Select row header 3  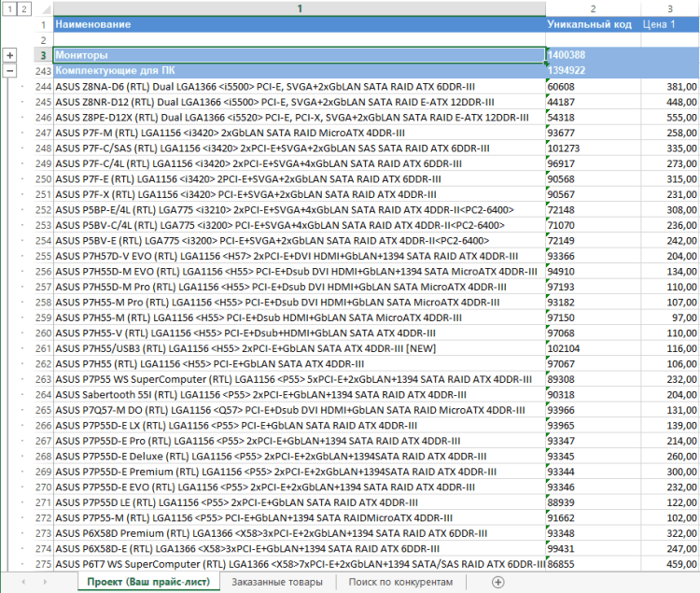coord(44,55)
